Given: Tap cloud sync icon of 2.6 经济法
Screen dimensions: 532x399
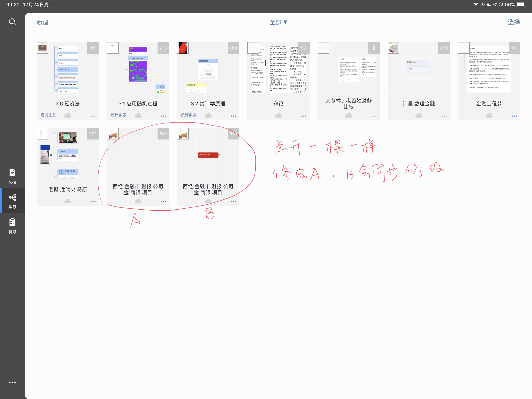Looking at the screenshot, I should pyautogui.click(x=68, y=115).
